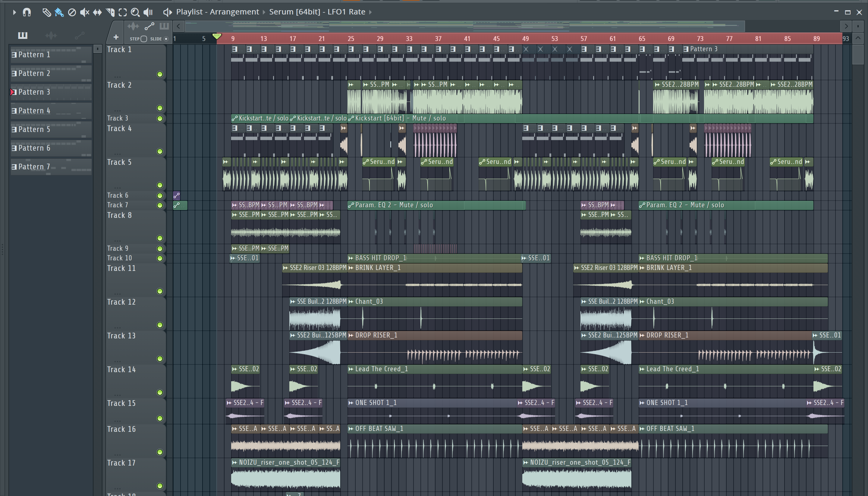Click the Playlist - Arrangement title

[x=217, y=12]
